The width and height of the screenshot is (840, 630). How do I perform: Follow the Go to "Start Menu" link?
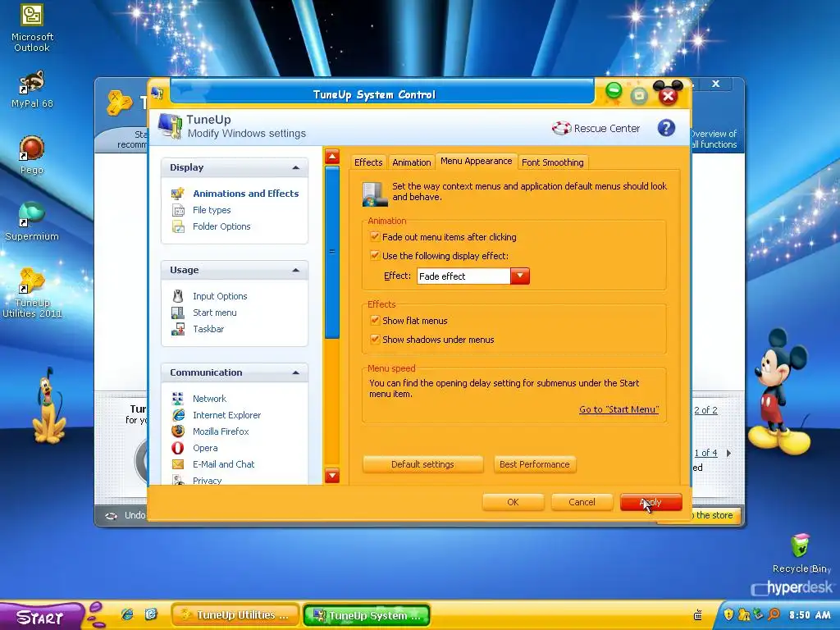pyautogui.click(x=619, y=409)
